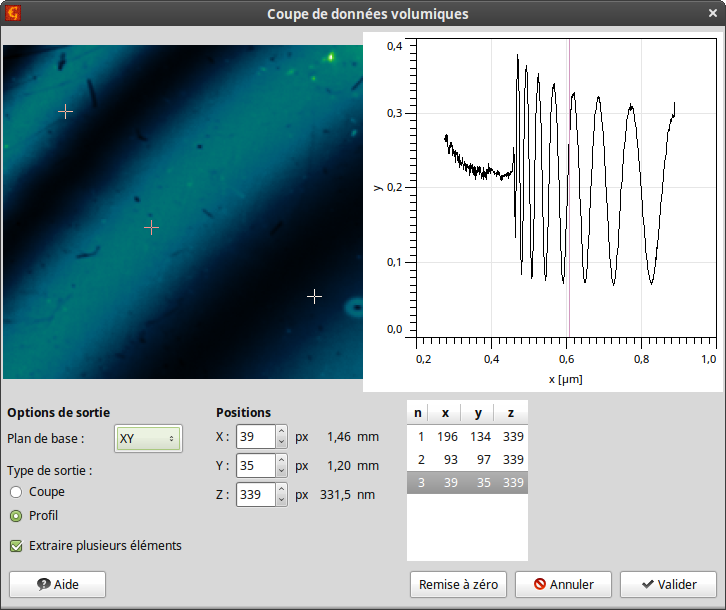Click the Aide help button
This screenshot has height=610, width=726.
[57, 585]
